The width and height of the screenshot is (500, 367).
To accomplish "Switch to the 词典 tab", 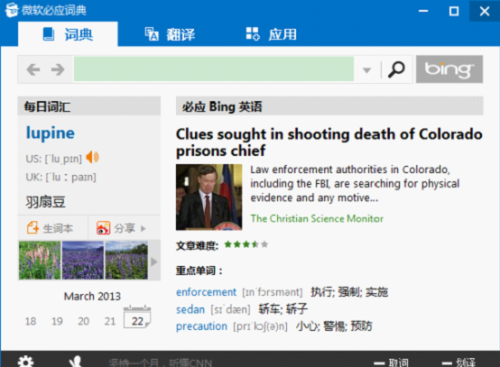I will (x=68, y=34).
